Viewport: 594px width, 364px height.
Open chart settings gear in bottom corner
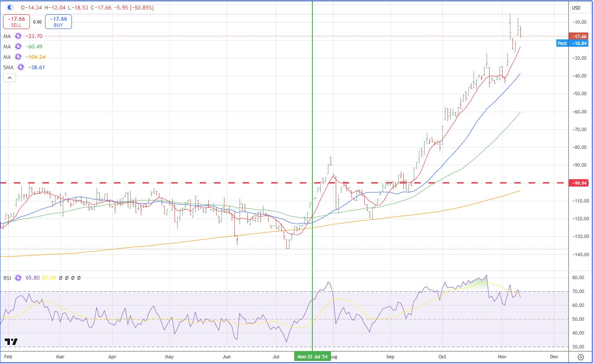581,357
